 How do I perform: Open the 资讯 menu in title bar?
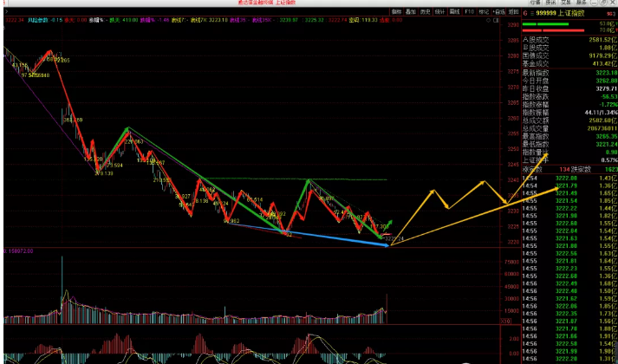(x=550, y=3)
